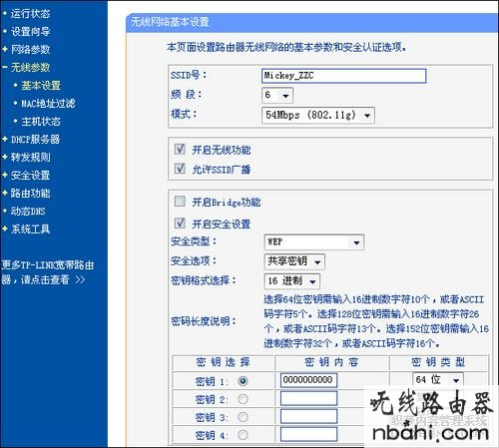Collapse the 无线参数 section
The height and width of the screenshot is (448, 499).
point(30,68)
